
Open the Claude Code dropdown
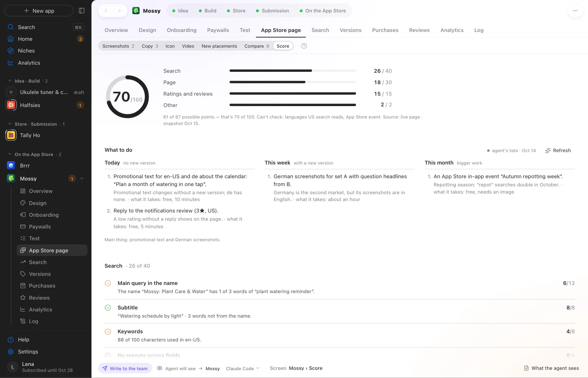[243, 369]
